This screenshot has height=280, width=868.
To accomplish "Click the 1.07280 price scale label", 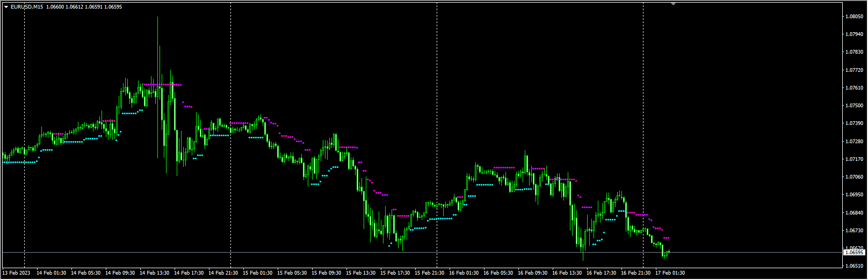I will pyautogui.click(x=854, y=142).
